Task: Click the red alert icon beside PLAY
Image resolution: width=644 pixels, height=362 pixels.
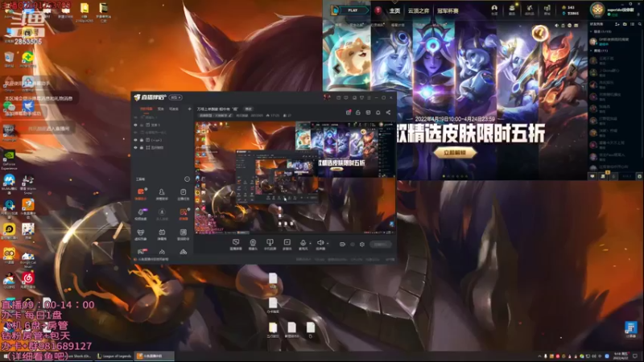Action: (x=378, y=10)
